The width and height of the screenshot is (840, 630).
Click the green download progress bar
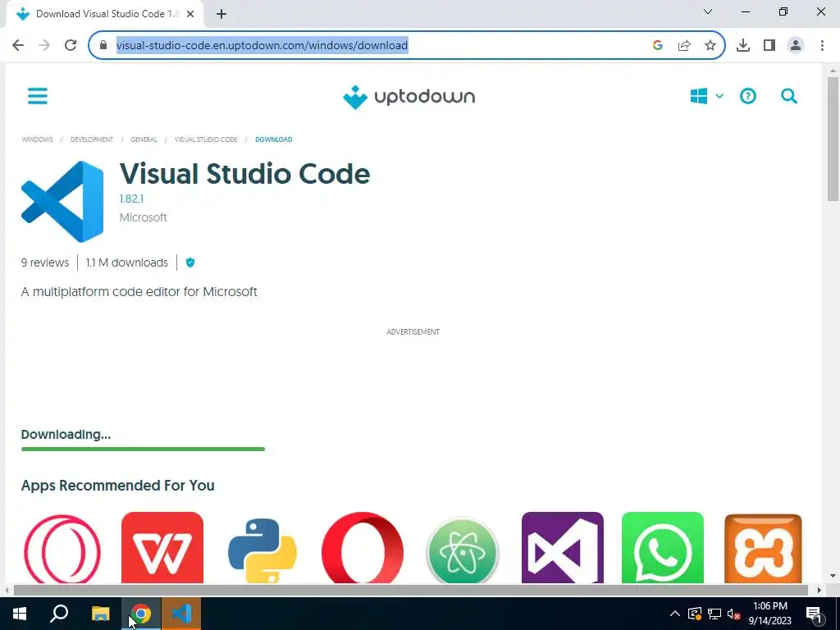[x=143, y=449]
